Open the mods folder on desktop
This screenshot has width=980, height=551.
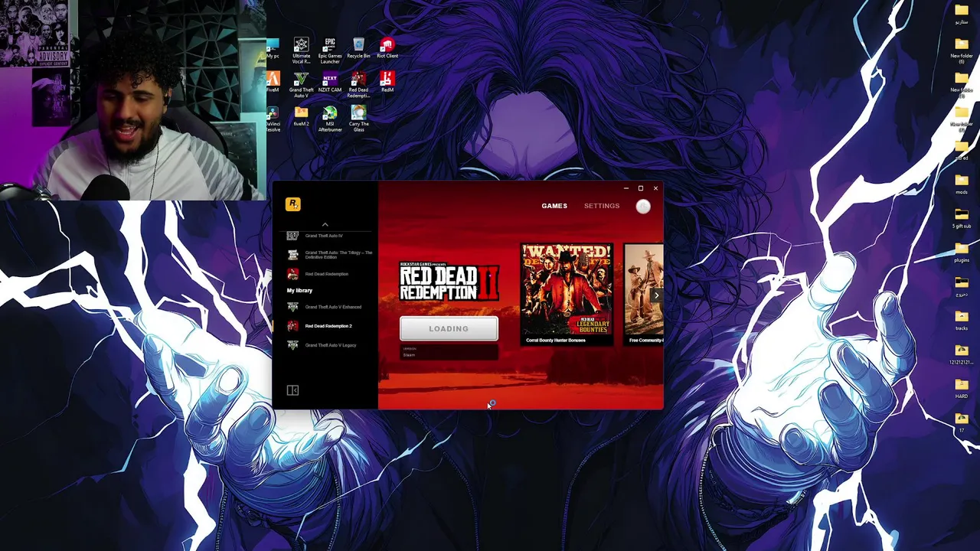click(962, 184)
